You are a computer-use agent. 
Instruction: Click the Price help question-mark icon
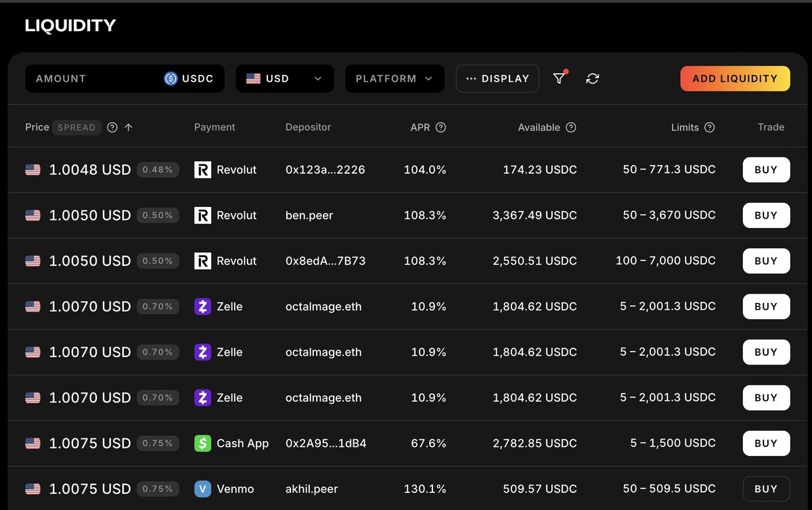(x=112, y=127)
